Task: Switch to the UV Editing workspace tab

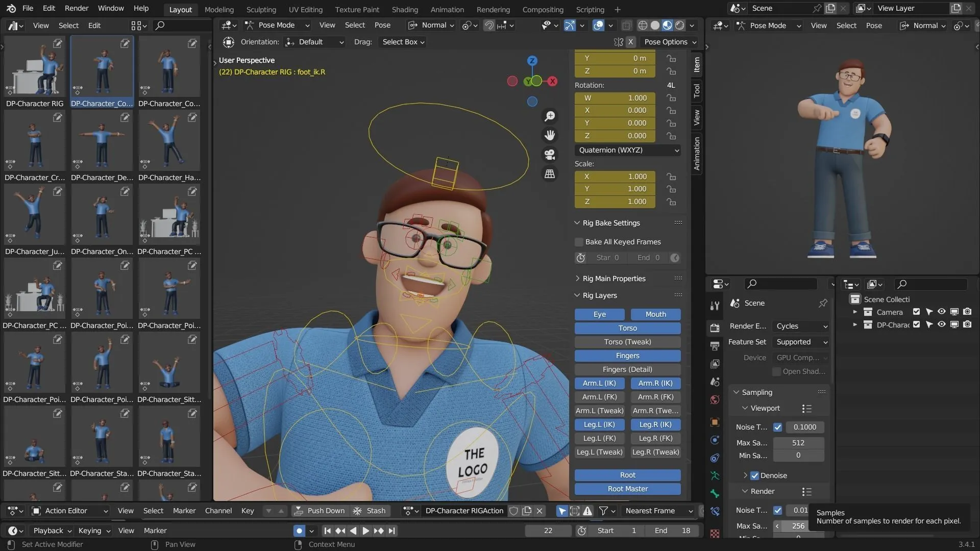Action: tap(305, 9)
